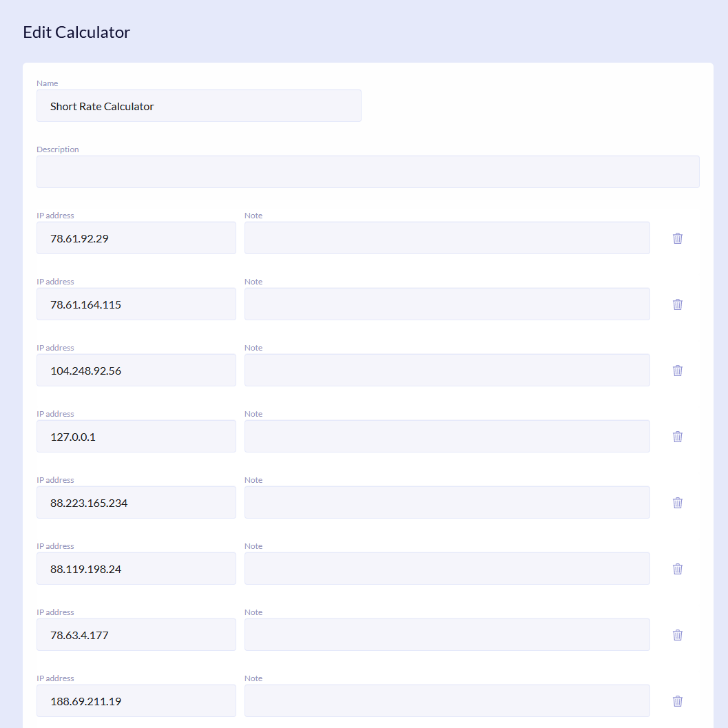Click the empty Description field
This screenshot has width=728, height=728.
368,171
